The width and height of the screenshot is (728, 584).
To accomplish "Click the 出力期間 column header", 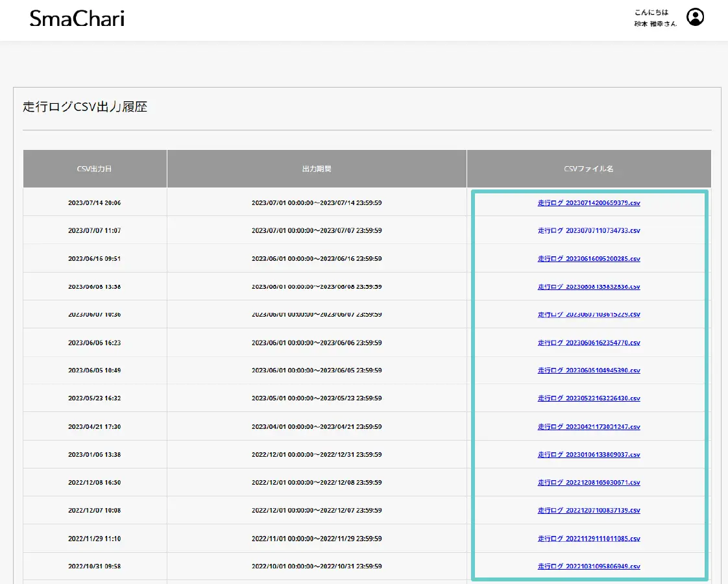I will [317, 169].
